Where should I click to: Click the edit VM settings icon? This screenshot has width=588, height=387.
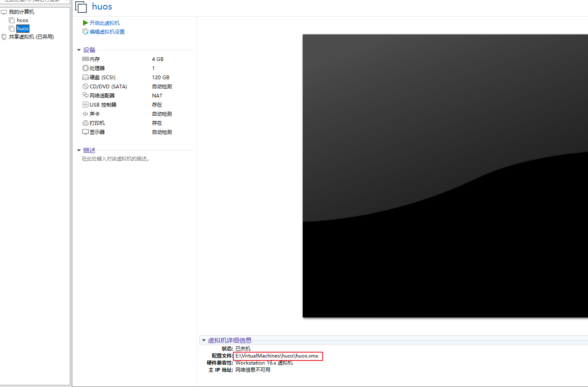(x=86, y=32)
